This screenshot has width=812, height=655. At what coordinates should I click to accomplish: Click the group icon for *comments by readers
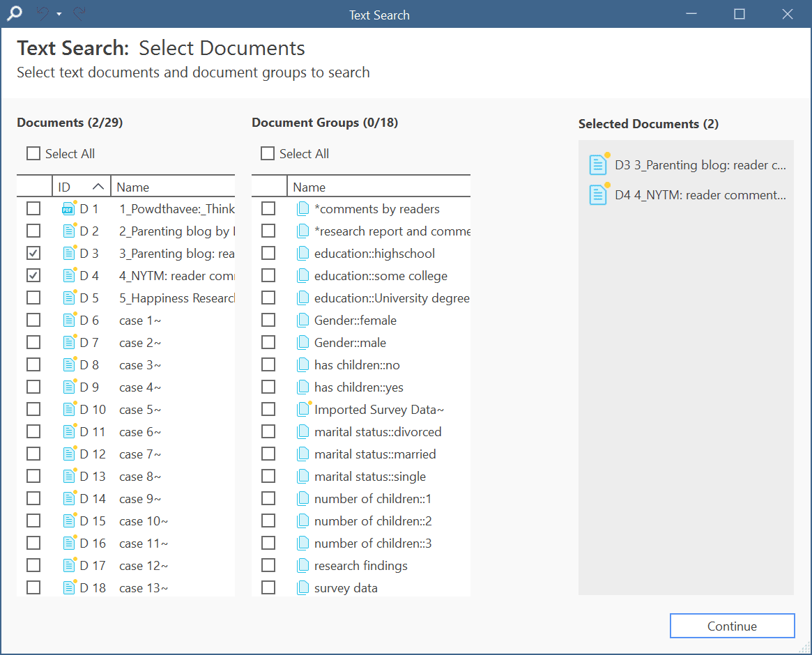(303, 208)
